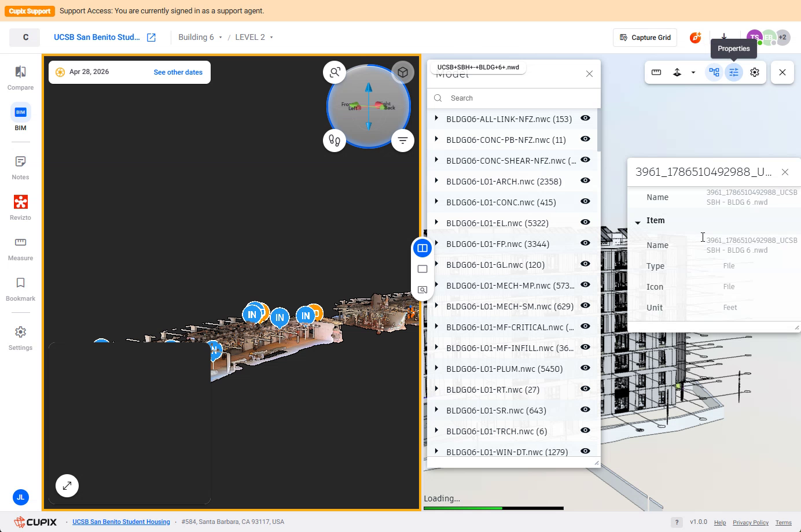
Task: Open the Building 6 dropdown
Action: [x=200, y=37]
